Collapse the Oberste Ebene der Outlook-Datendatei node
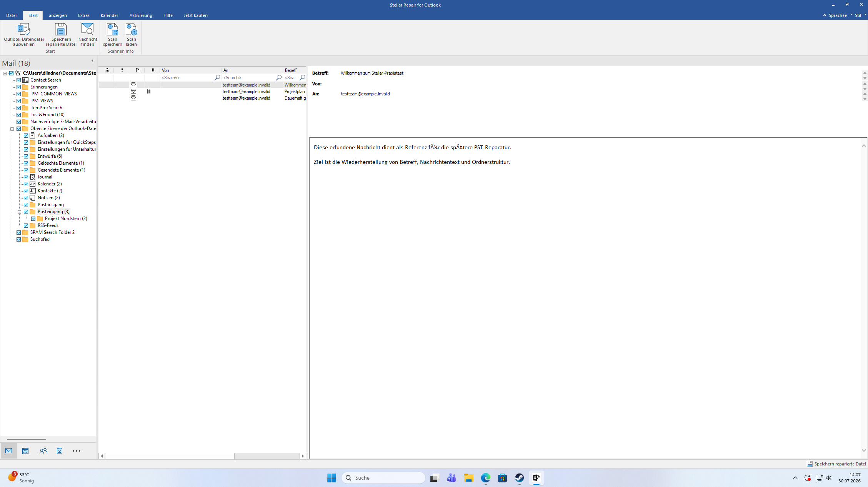Screen dimensions: 868x487 [12, 129]
